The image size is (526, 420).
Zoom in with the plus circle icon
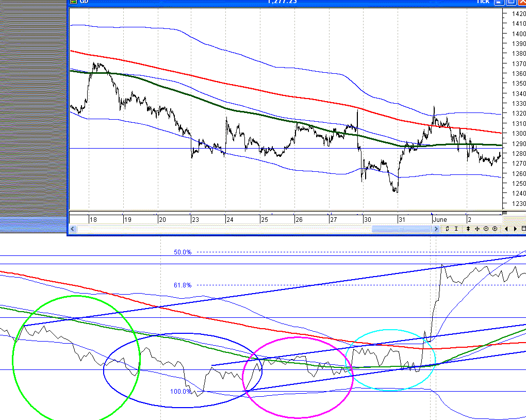[495, 229]
